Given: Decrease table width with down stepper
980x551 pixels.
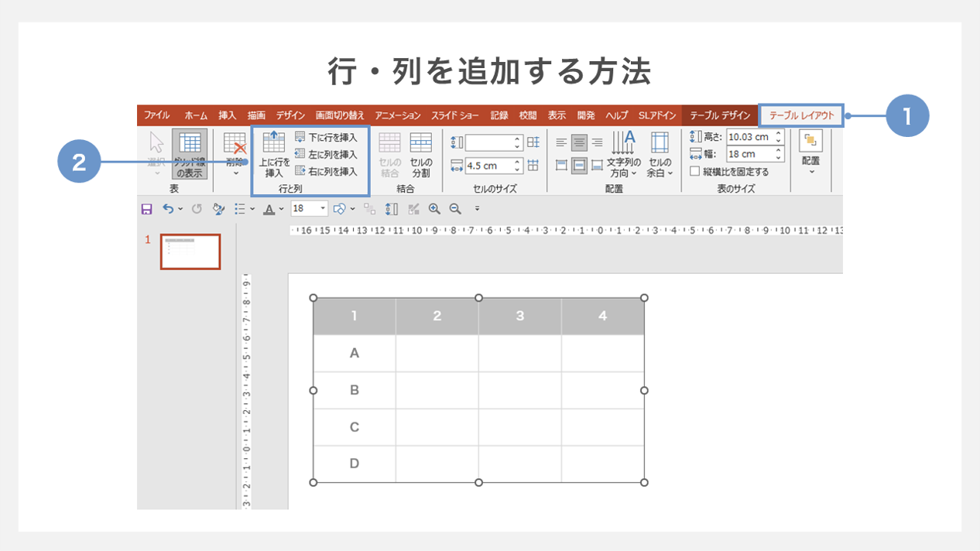Looking at the screenshot, I should [x=779, y=158].
